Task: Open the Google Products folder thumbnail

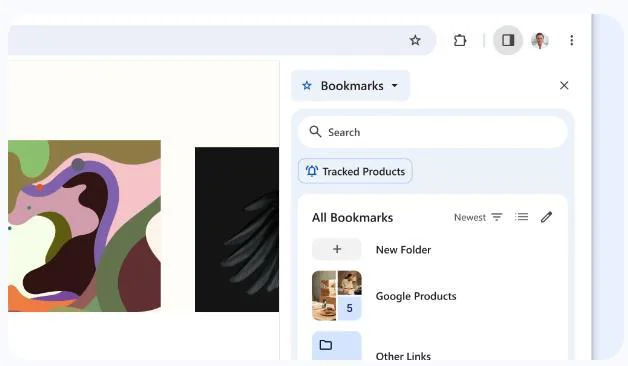Action: pyautogui.click(x=336, y=296)
